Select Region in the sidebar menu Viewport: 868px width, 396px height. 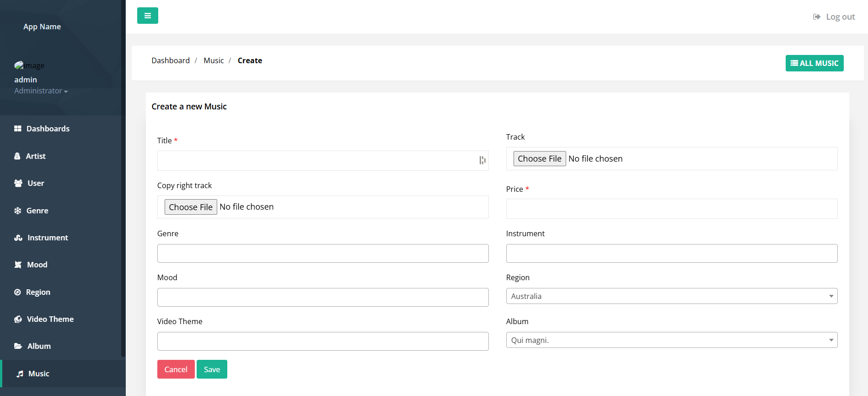(x=38, y=292)
